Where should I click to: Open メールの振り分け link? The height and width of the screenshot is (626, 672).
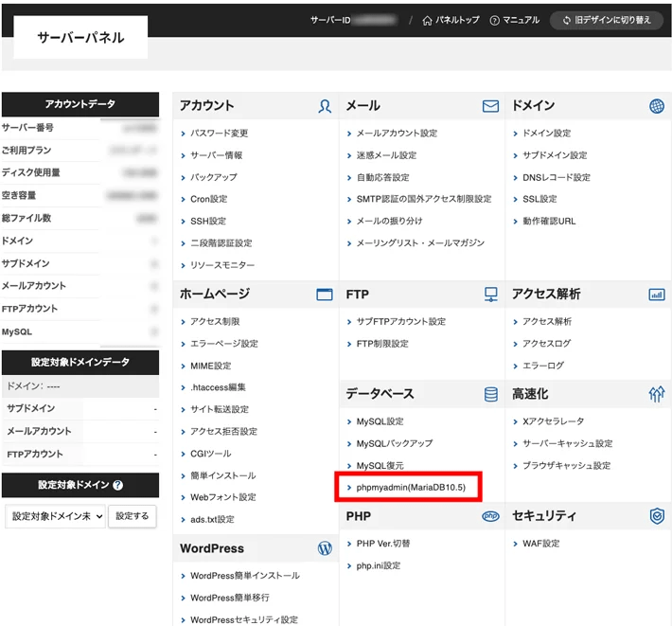(389, 222)
